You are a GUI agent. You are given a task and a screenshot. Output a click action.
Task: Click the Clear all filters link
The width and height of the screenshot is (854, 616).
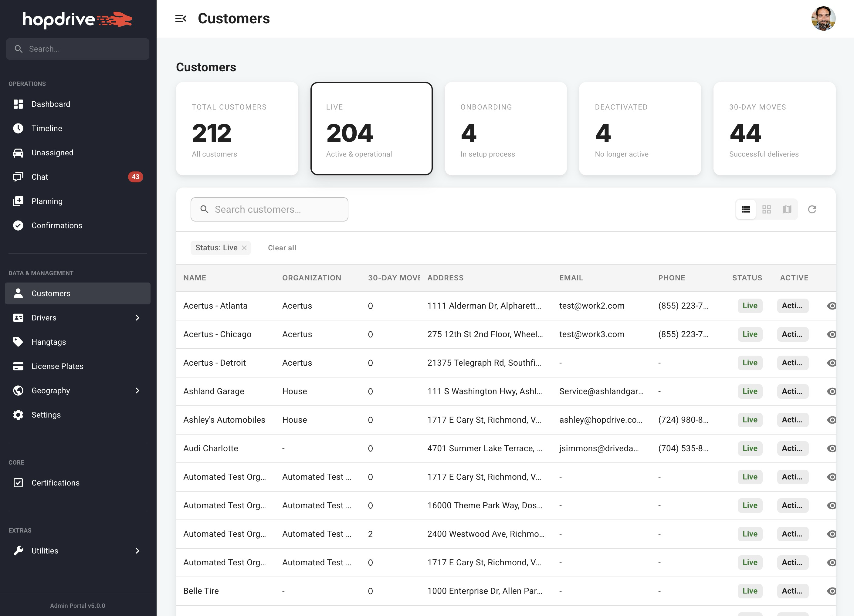click(x=282, y=248)
